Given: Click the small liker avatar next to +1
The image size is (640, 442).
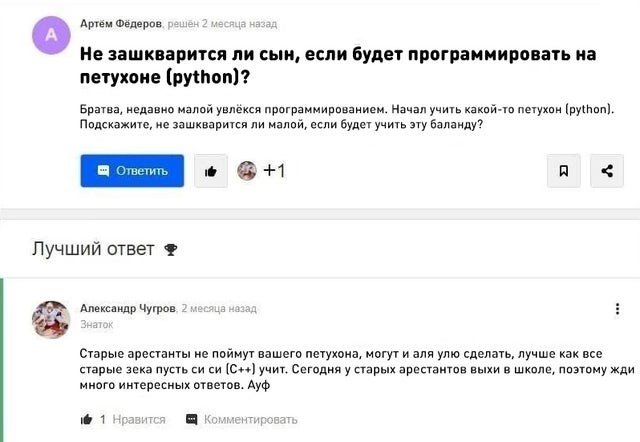Looking at the screenshot, I should pos(246,171).
